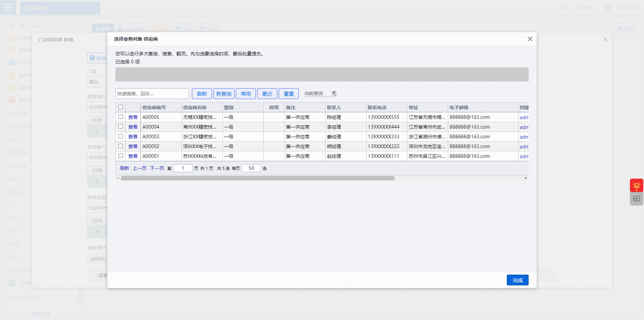Click the monitor icon below alarm
The image size is (644, 320).
(x=636, y=199)
